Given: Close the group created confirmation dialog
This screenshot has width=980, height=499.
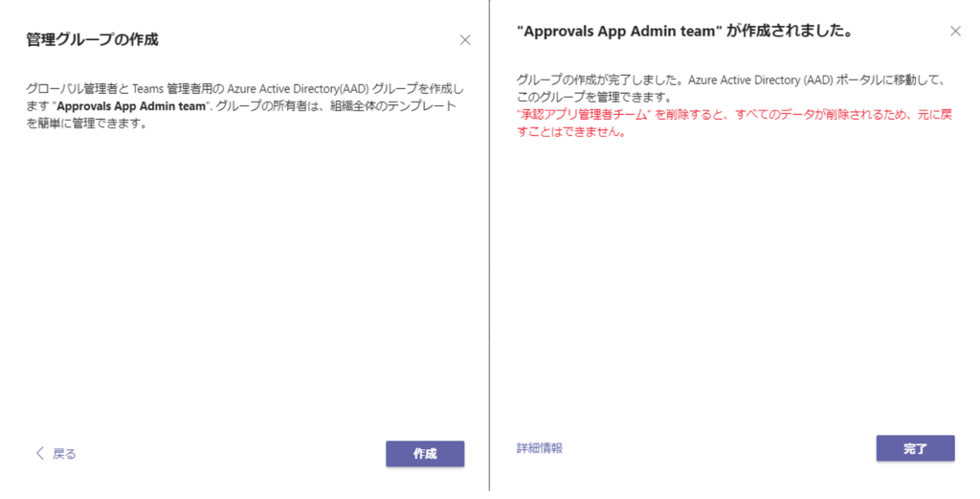Looking at the screenshot, I should tap(954, 32).
